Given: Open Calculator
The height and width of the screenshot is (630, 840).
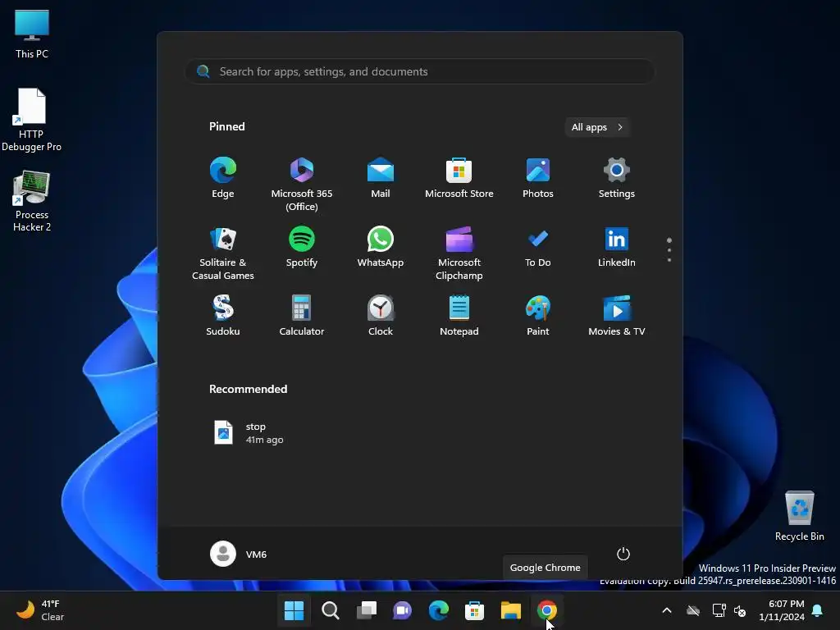Looking at the screenshot, I should click(302, 316).
